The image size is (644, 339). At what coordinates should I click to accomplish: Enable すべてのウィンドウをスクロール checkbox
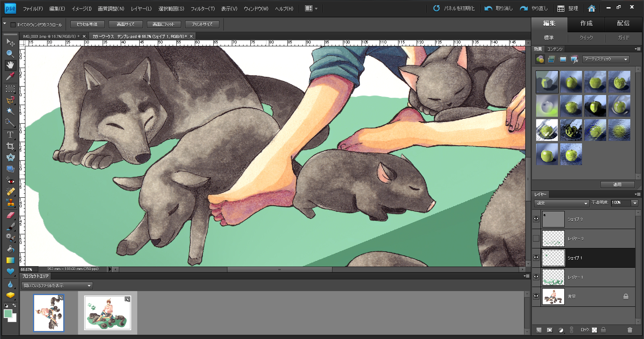pyautogui.click(x=13, y=25)
